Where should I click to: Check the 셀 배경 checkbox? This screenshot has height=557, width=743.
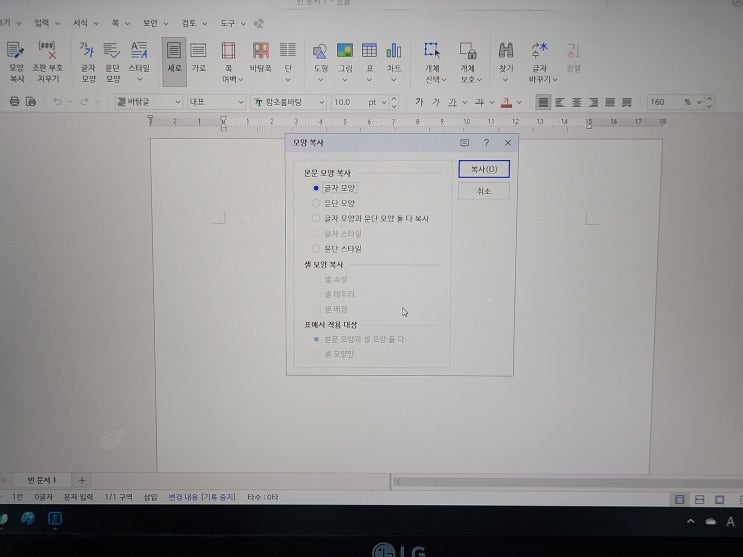(x=330, y=309)
